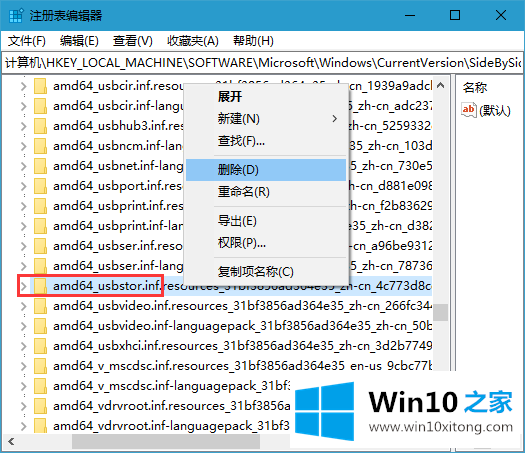Open the 收藏夹(A) menu
The height and width of the screenshot is (453, 525).
tap(193, 41)
